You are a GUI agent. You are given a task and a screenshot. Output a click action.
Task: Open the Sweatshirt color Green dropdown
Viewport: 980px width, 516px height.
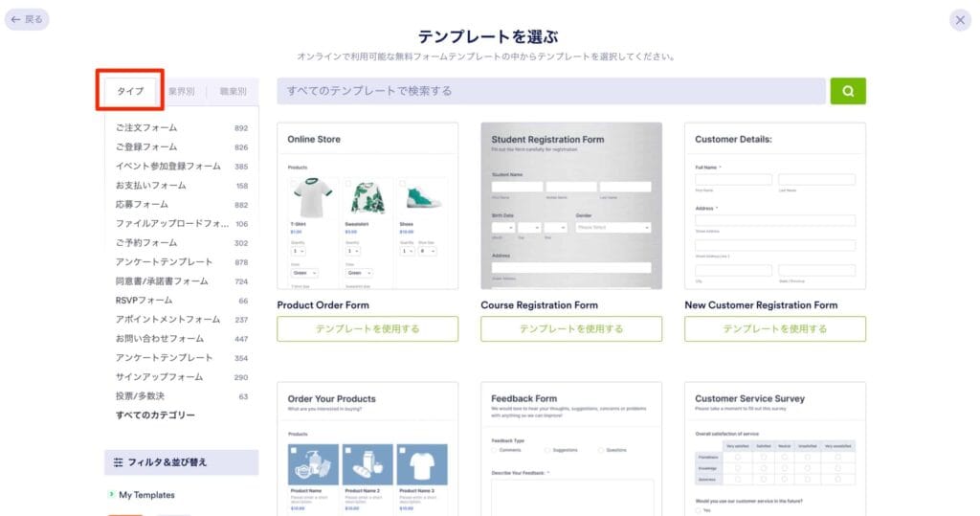click(x=360, y=273)
